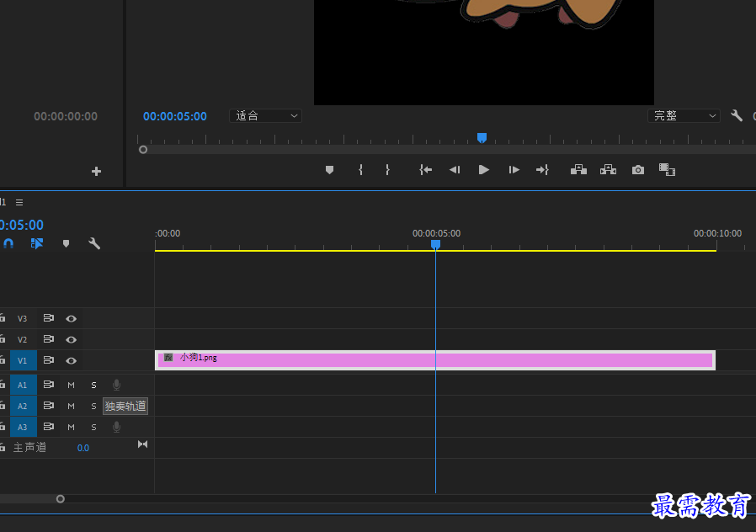Solo the A1 track
This screenshot has width=756, height=532.
(93, 385)
